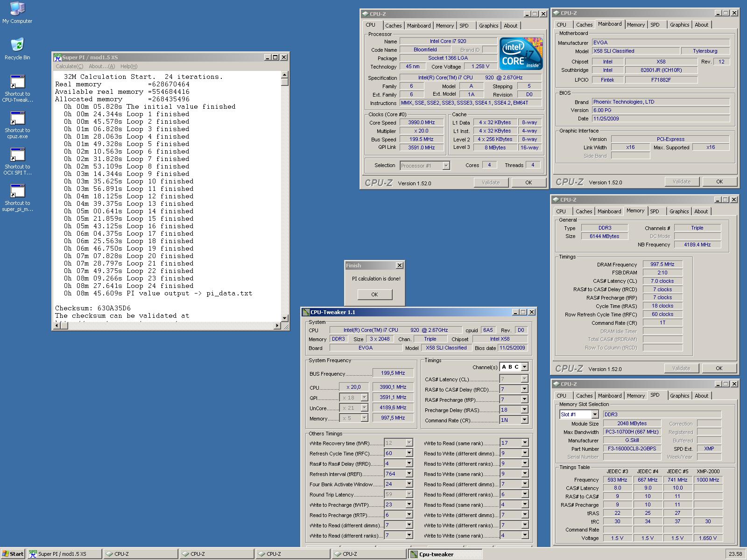This screenshot has height=560, width=747.
Task: Select the Shortcut to cpuz.exe desktop icon
Action: (17, 125)
